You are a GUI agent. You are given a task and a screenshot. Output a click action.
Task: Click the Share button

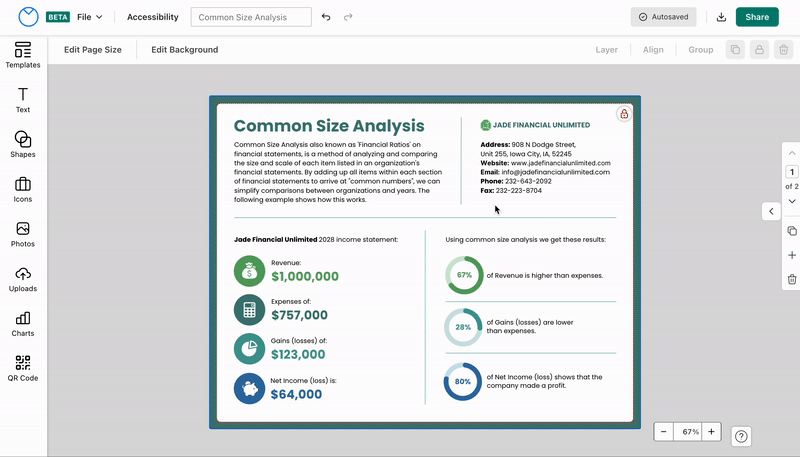pos(757,17)
